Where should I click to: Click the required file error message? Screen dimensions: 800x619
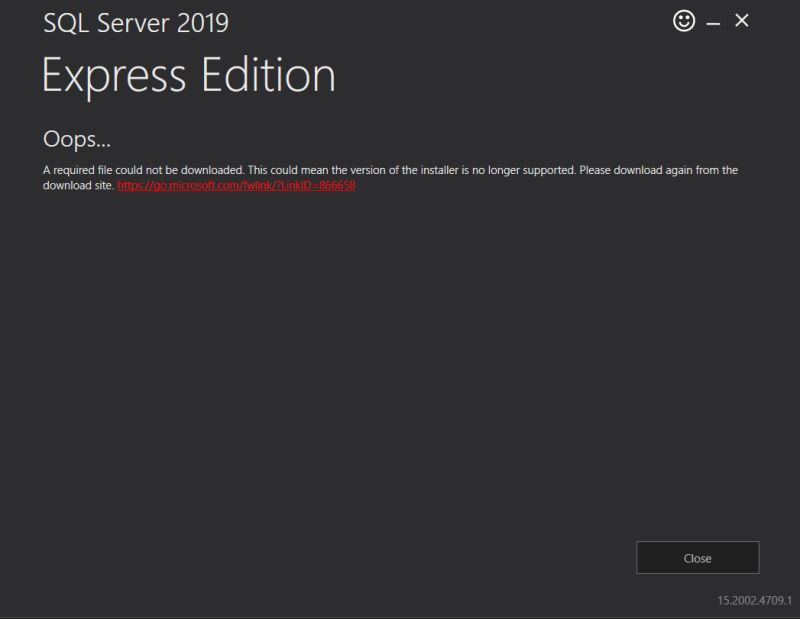390,169
